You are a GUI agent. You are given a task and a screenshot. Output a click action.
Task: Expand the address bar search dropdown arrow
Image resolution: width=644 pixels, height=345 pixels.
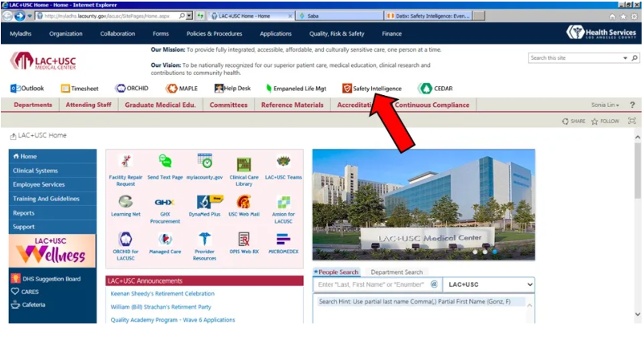[189, 16]
